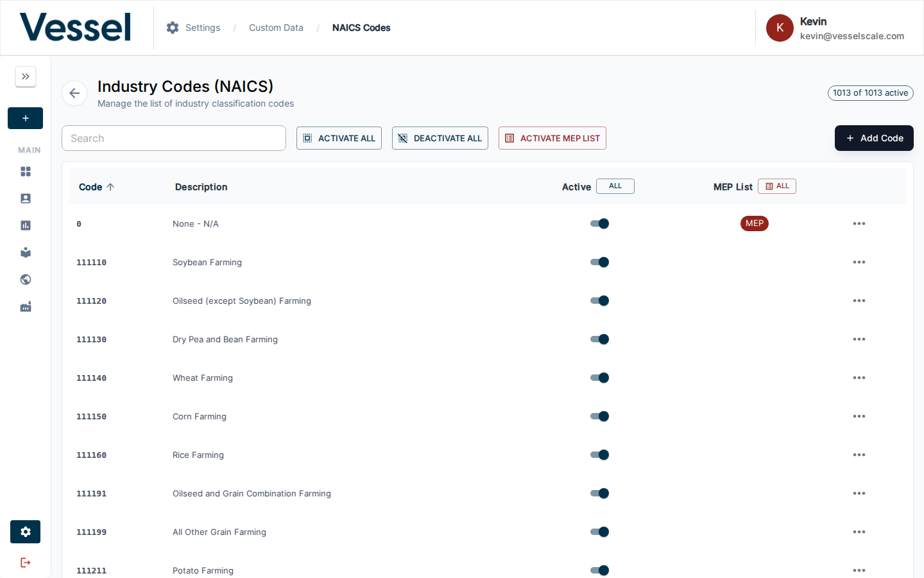924x578 pixels.
Task: Open the globe icon in sidebar
Action: 26,279
